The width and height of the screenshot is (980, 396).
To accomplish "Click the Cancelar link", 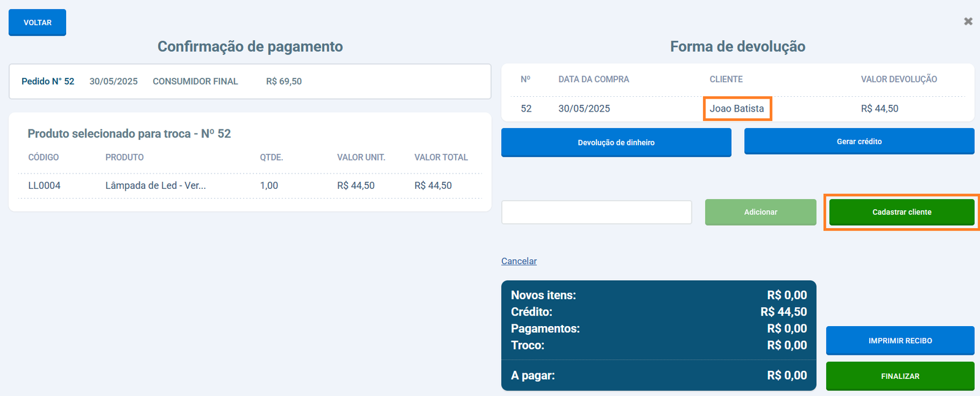I will (x=519, y=261).
